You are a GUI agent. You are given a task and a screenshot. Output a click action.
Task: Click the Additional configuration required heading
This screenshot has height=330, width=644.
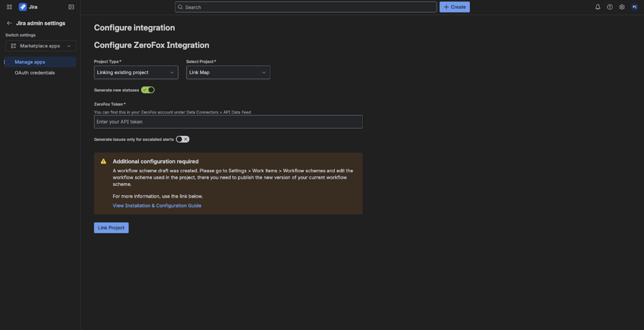(x=156, y=161)
